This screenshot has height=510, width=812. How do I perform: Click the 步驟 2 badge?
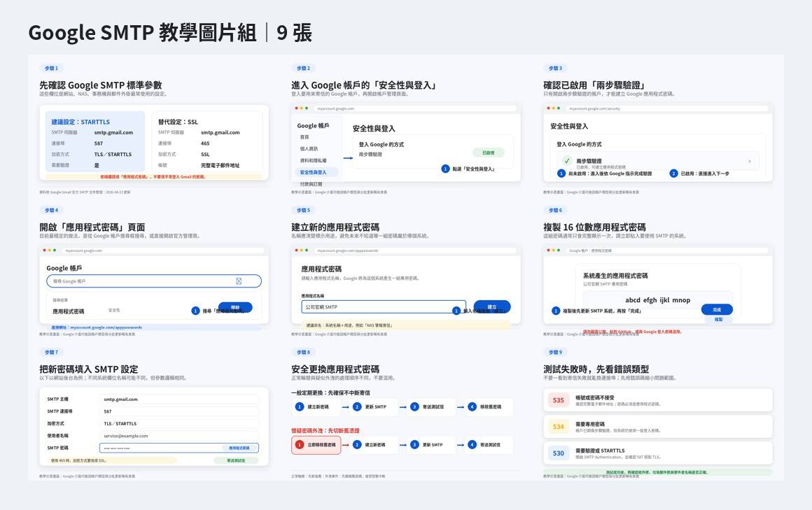(304, 69)
